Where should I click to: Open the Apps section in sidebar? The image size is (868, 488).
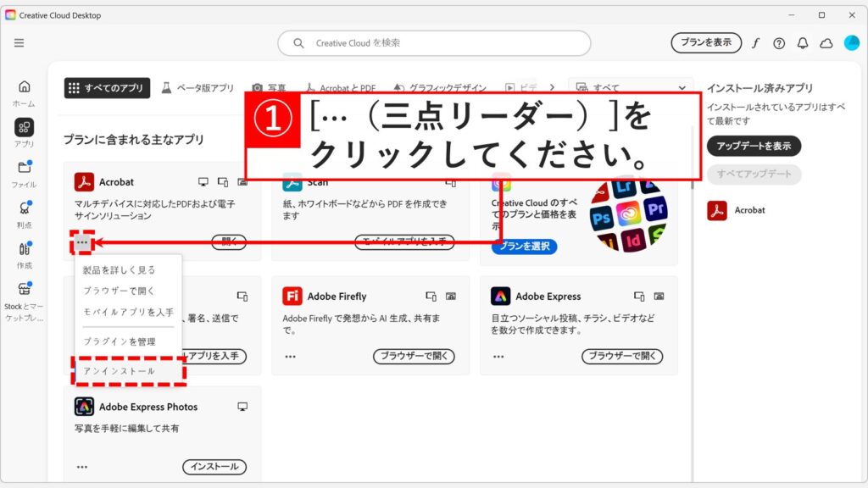[24, 133]
